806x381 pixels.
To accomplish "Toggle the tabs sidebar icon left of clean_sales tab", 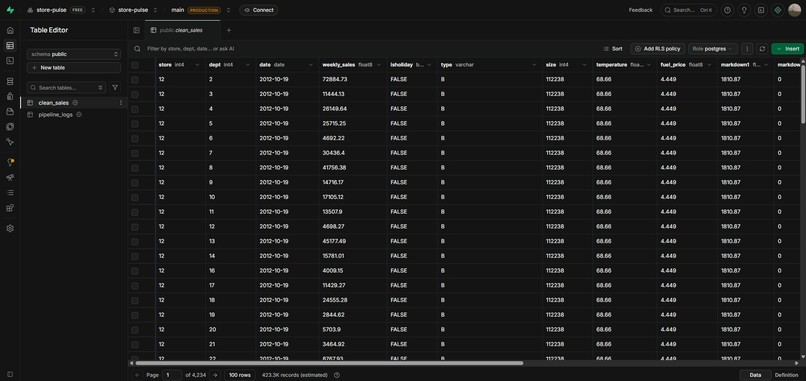I will (x=136, y=30).
